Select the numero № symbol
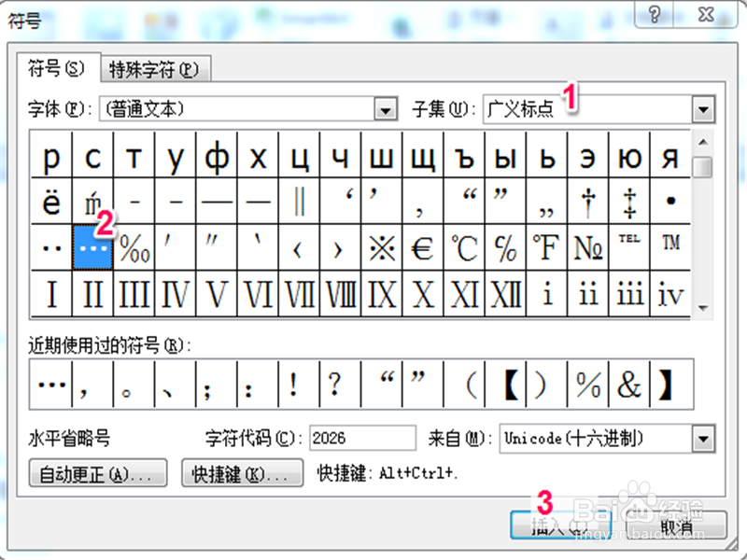 click(x=587, y=247)
